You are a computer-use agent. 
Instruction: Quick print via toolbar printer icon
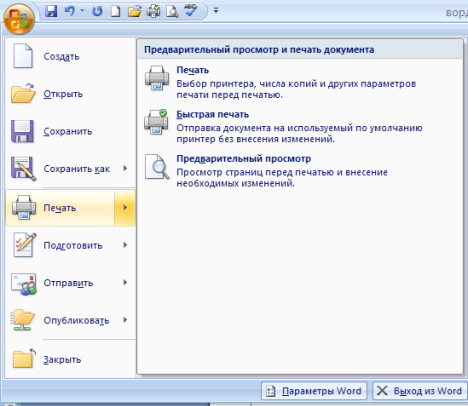pyautogui.click(x=153, y=11)
